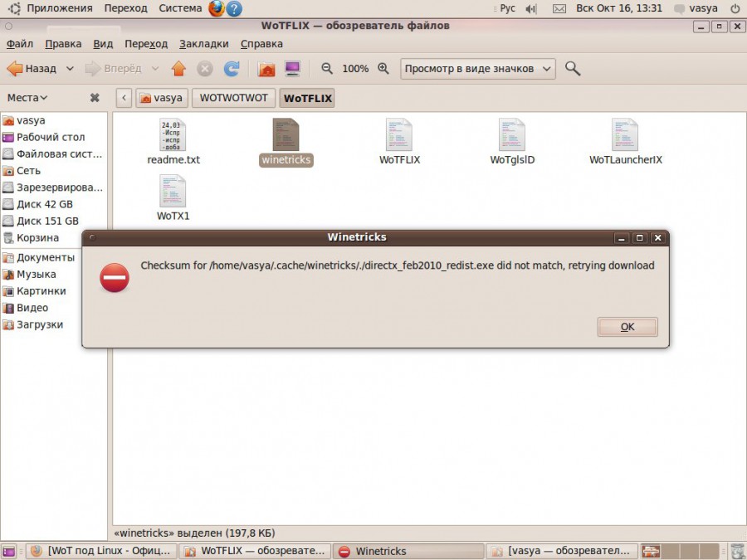Screen dimensions: 747x560
Task: Open search with the magnifier icon
Action: coord(572,69)
